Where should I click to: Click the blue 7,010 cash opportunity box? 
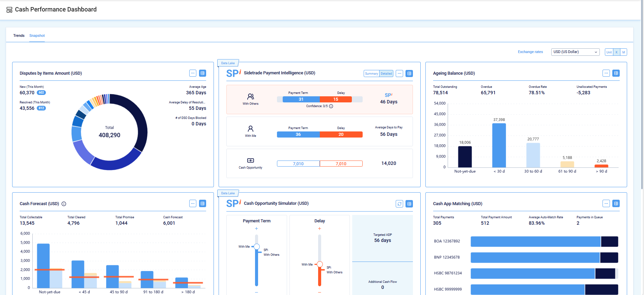coord(298,164)
